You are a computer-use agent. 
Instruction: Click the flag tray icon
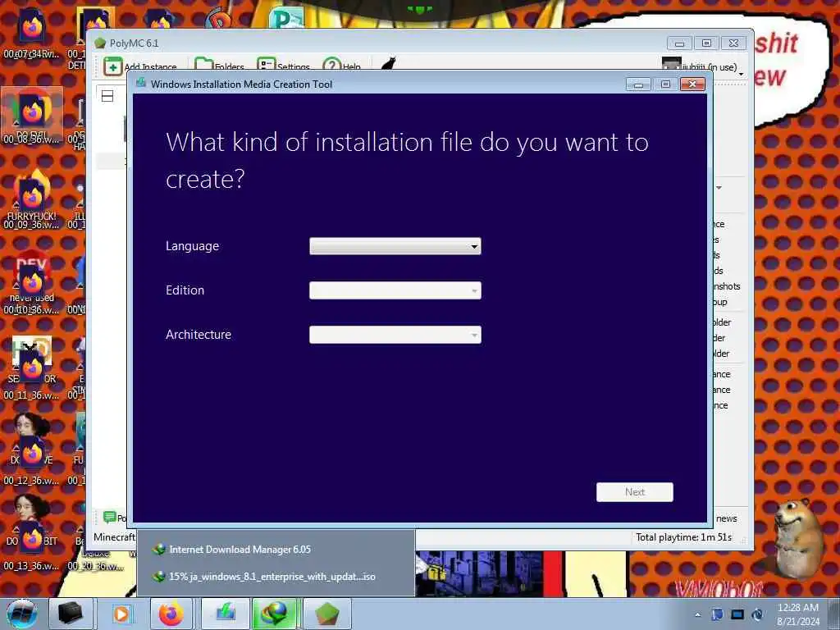717,614
